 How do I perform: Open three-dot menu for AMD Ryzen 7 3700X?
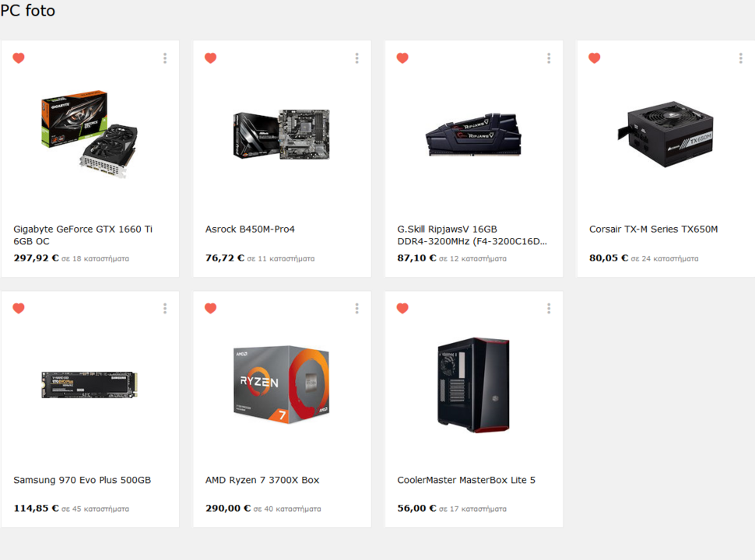click(356, 308)
